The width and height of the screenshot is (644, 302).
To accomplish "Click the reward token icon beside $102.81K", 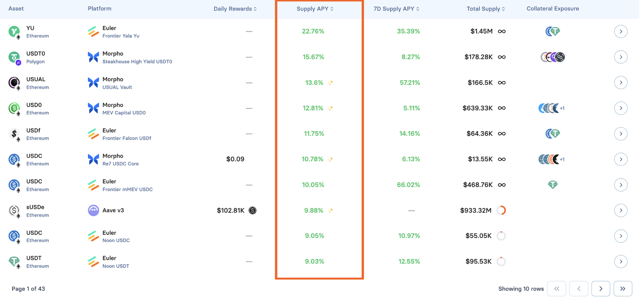I will click(x=253, y=211).
